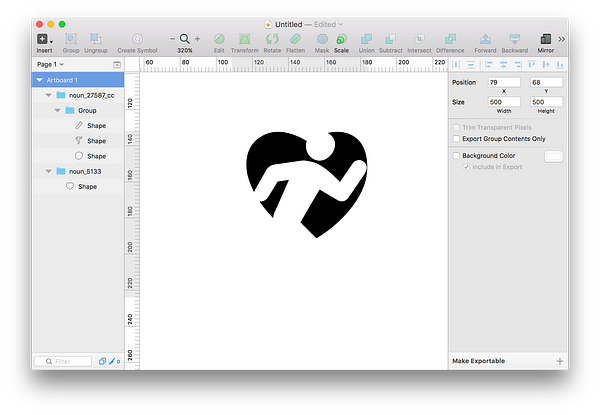
Task: Open the Mirror tool
Action: [545, 39]
